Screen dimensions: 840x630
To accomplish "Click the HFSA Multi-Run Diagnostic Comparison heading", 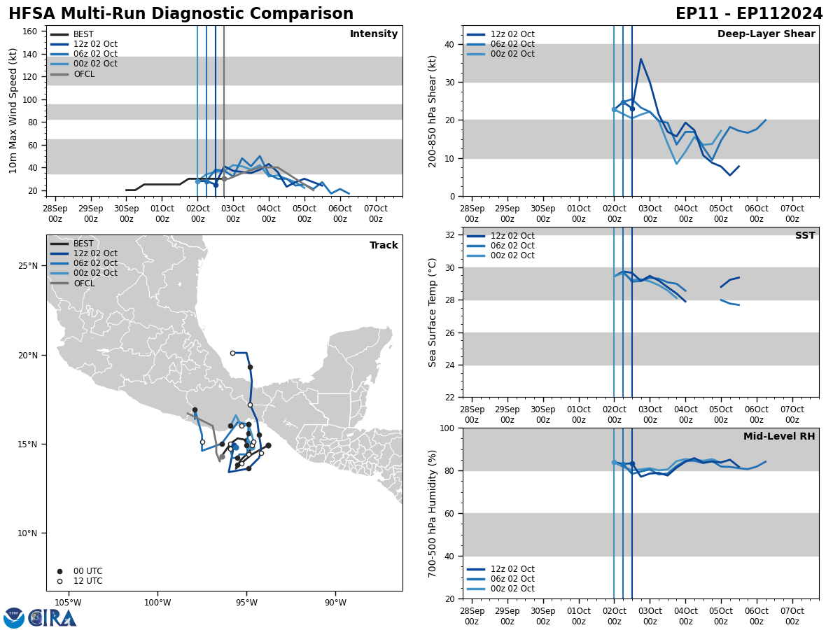I will pos(181,14).
